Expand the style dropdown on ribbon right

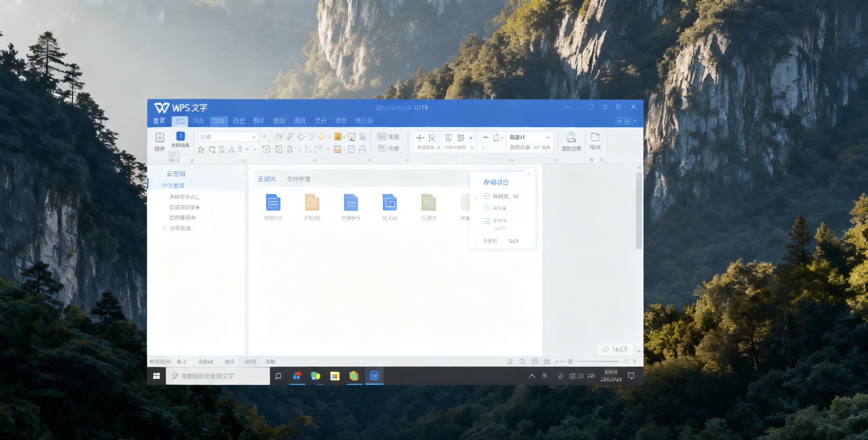[548, 137]
